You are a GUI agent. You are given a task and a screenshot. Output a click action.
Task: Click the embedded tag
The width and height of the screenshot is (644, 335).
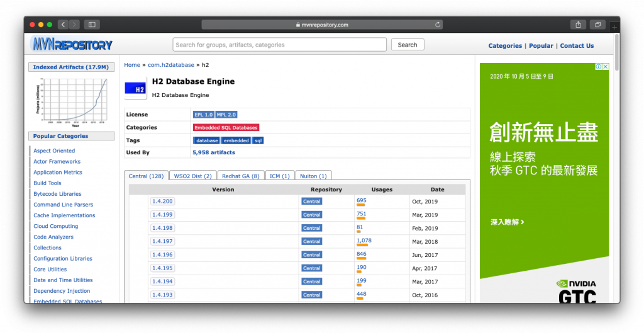236,140
